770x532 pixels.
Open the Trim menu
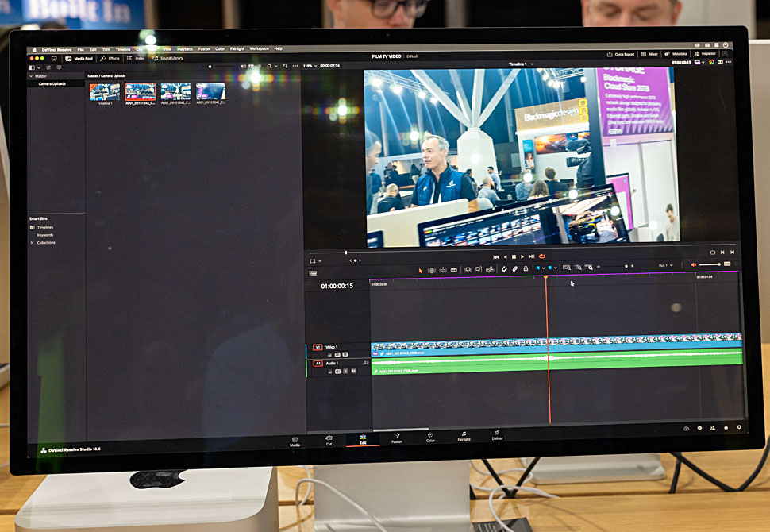(106, 49)
